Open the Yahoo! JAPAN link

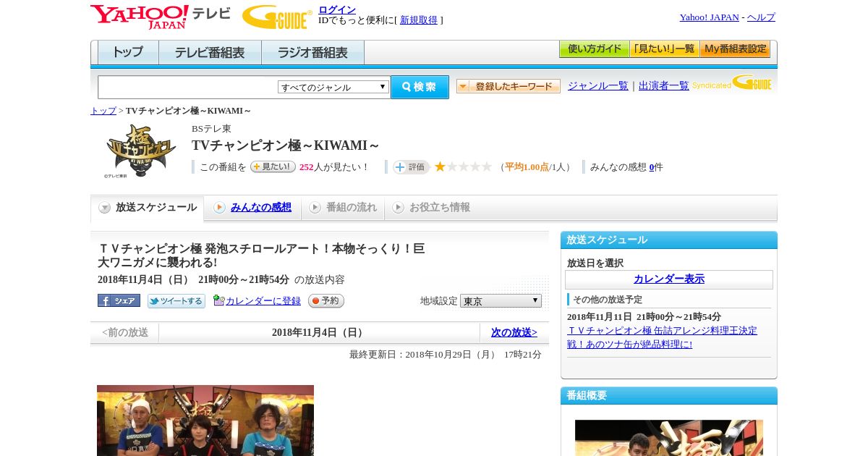pos(709,17)
